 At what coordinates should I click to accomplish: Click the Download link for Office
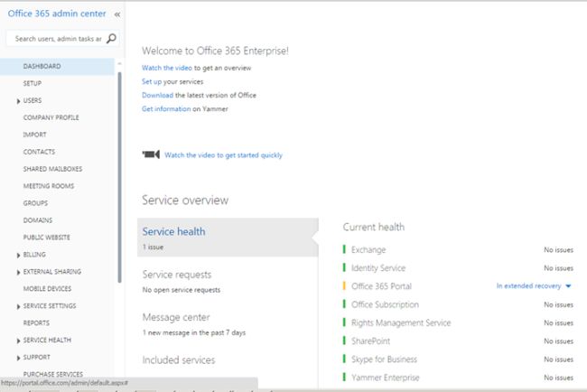(157, 95)
